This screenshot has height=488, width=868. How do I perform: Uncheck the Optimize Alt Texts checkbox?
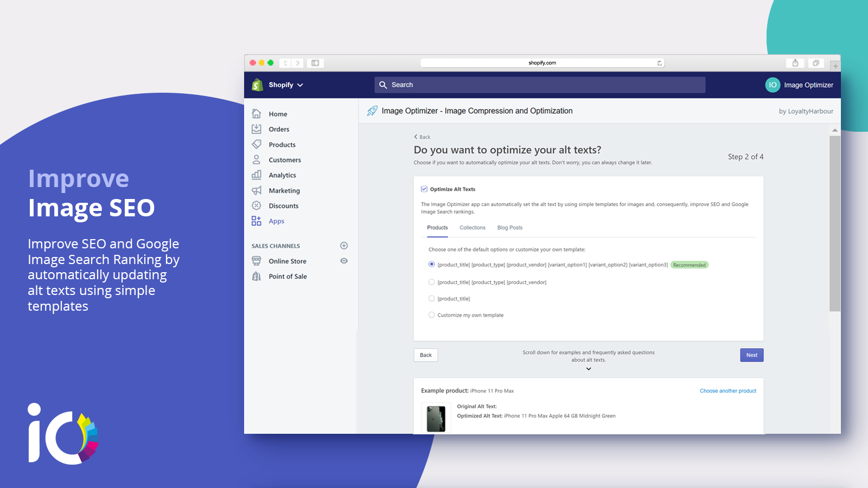click(424, 189)
